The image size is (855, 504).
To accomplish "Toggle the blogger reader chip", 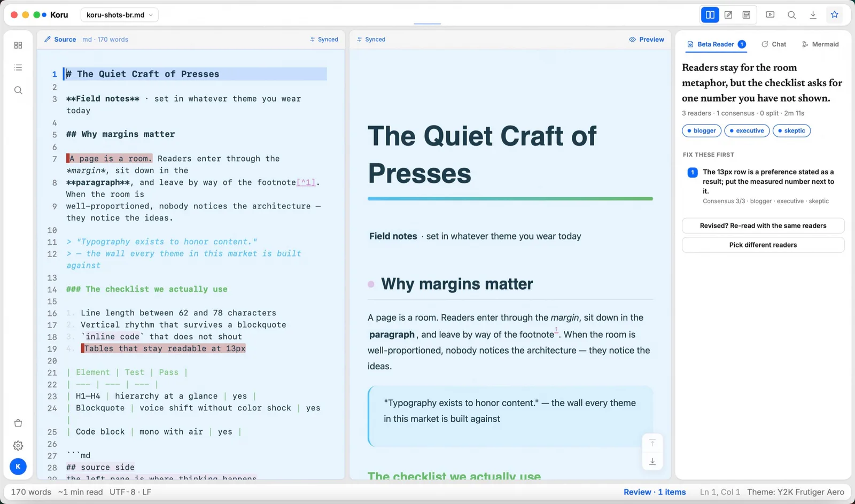I will coord(702,131).
